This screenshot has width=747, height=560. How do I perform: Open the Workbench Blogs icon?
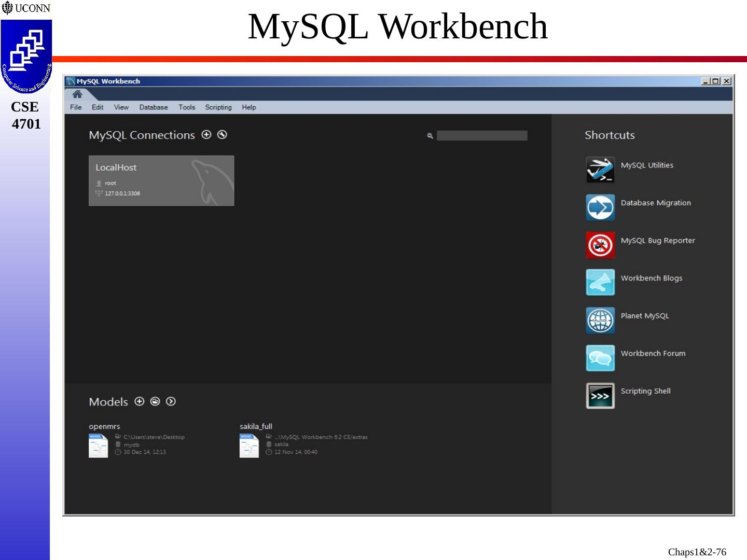[x=600, y=283]
